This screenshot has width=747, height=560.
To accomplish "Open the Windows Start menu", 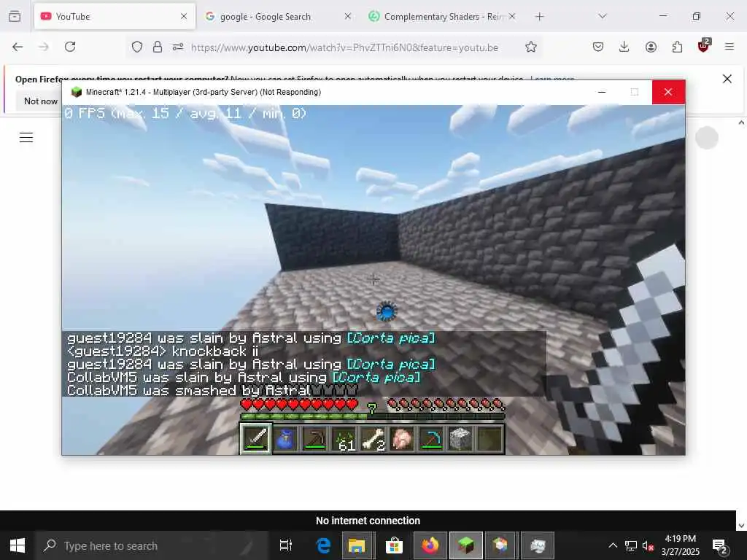I will 18,545.
